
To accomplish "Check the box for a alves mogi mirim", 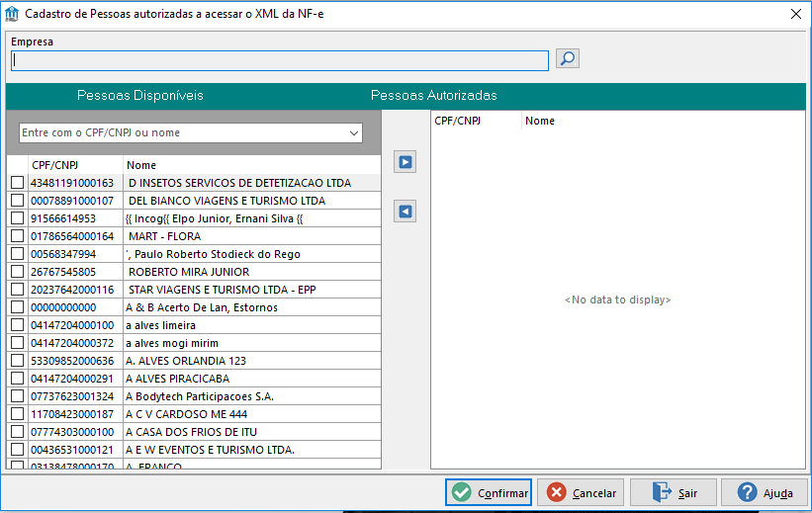I will point(18,343).
